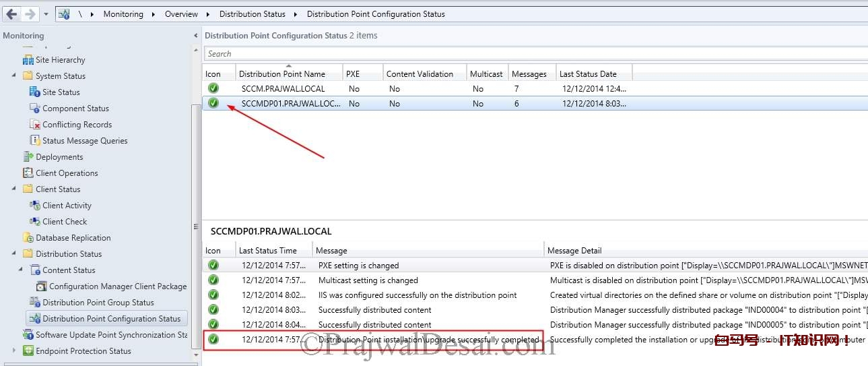Select the SCCM.PRAJWAL.LOCAL distribution point row
Image resolution: width=868 pixels, height=366 pixels.
coord(283,89)
